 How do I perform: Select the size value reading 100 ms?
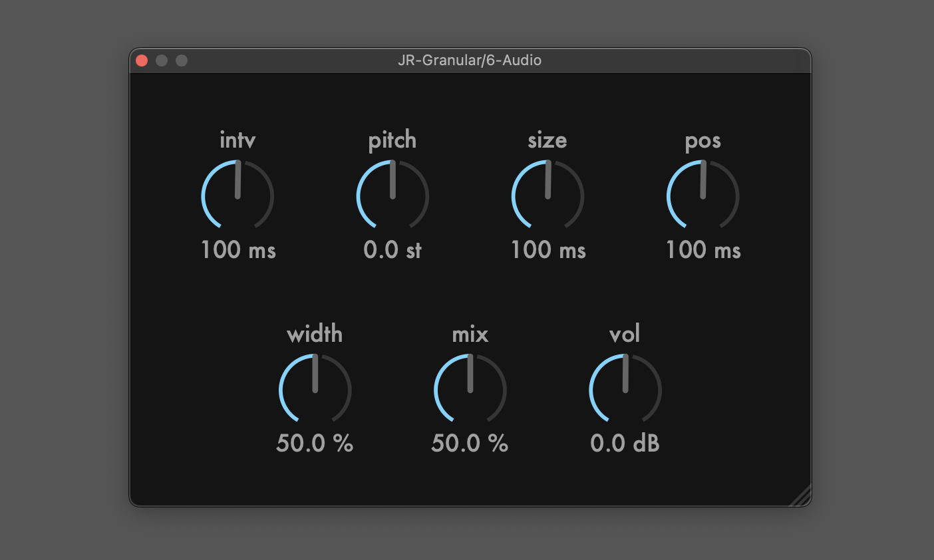[547, 250]
